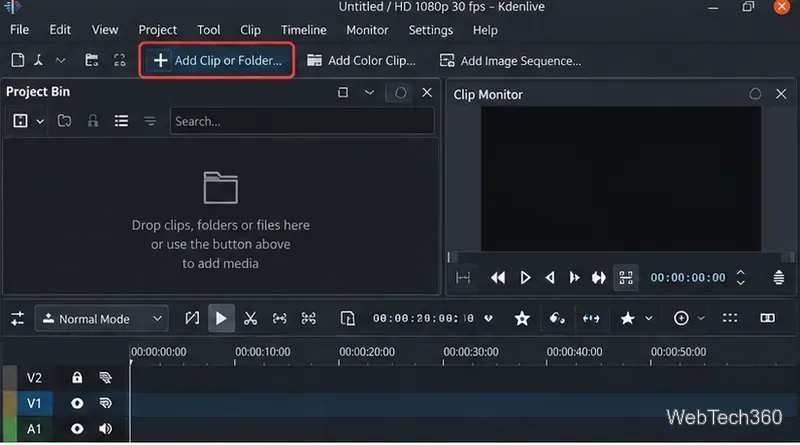This screenshot has width=800, height=445.
Task: Close the Project Bin panel
Action: pos(427,92)
